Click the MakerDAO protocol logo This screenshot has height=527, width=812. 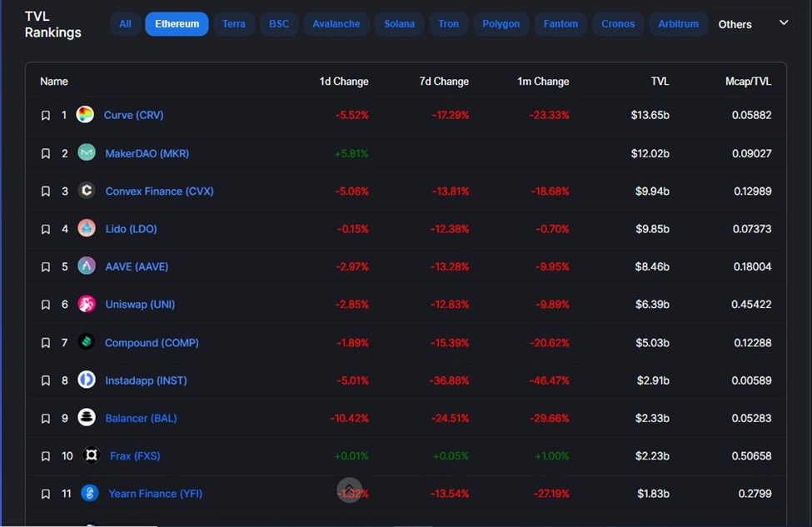coord(87,152)
